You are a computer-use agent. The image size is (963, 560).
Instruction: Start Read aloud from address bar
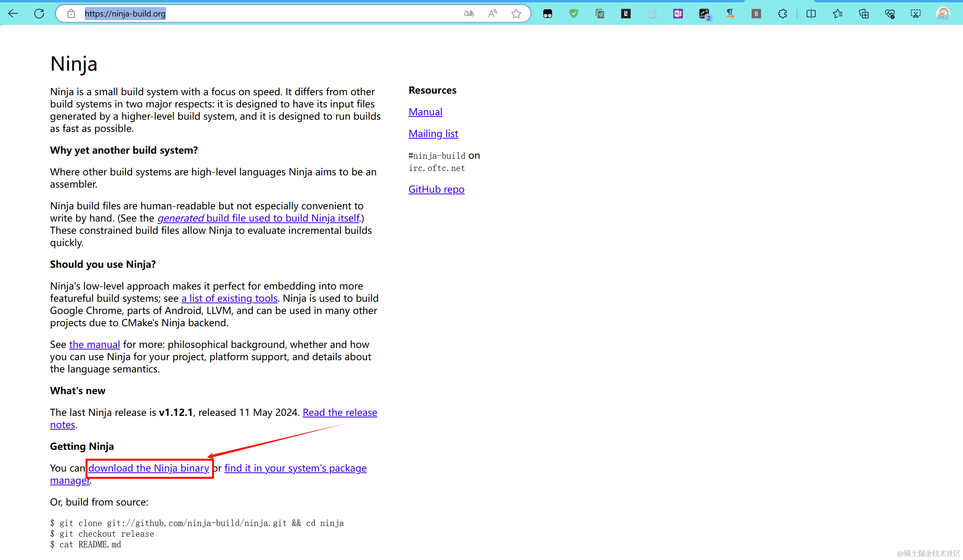tap(492, 14)
